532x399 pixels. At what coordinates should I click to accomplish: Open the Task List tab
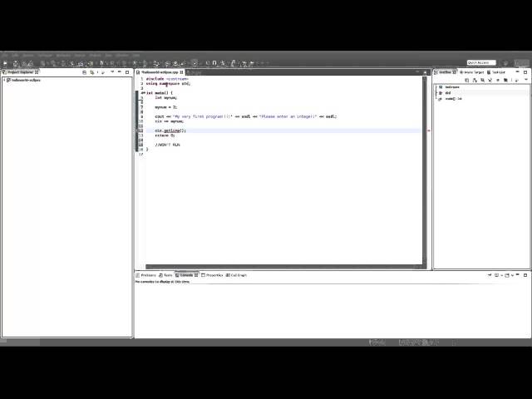coord(496,72)
